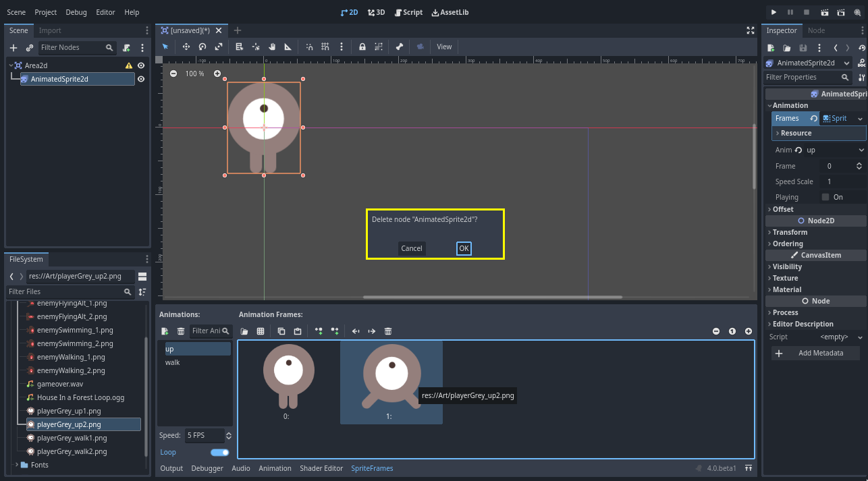The image size is (868, 481).
Task: Add new animation in SpriteFrames panel
Action: pyautogui.click(x=165, y=331)
